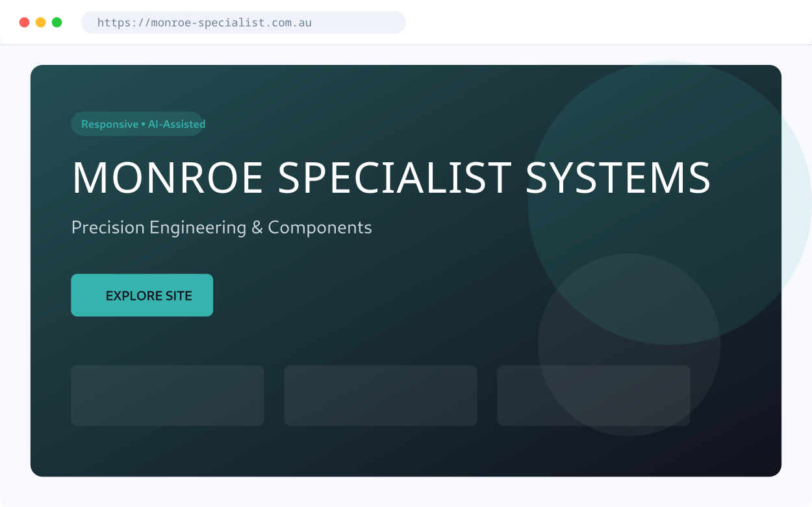Close the window with the red button
812x507 pixels.
click(x=25, y=22)
